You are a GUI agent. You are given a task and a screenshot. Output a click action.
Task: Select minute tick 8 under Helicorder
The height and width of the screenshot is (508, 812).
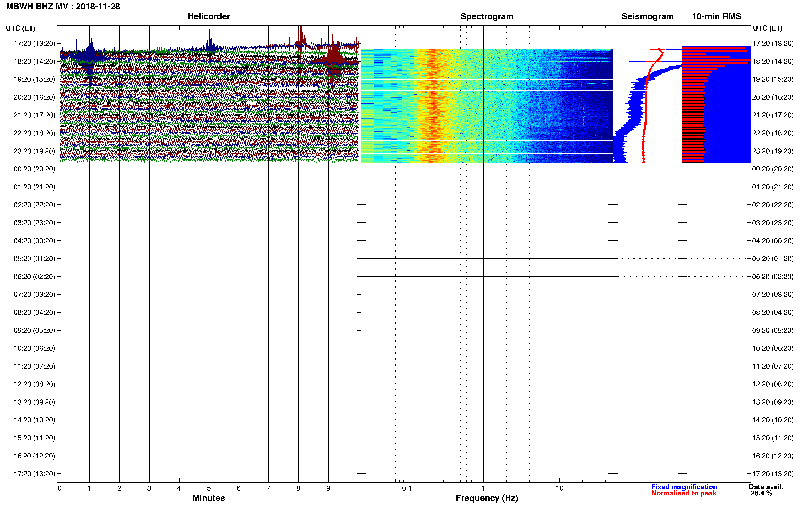pos(298,488)
